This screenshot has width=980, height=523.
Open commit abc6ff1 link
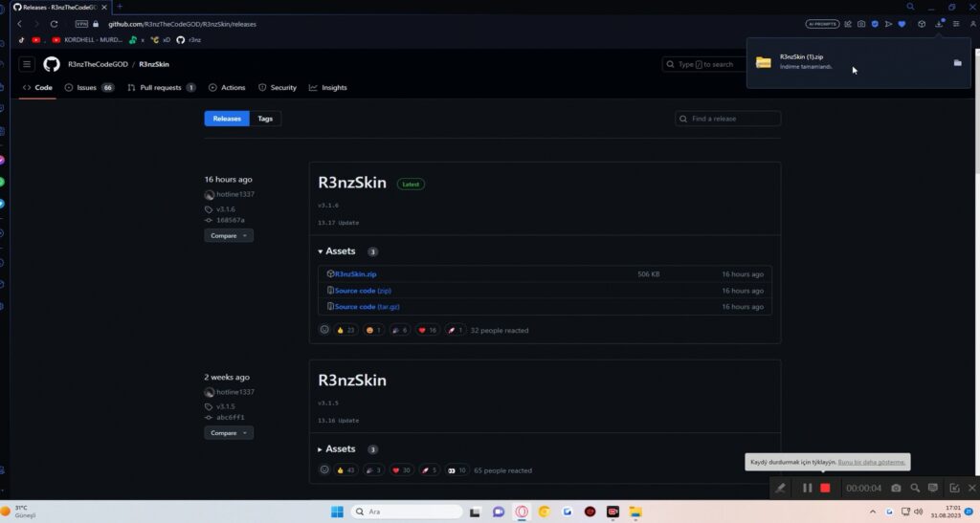(230, 418)
